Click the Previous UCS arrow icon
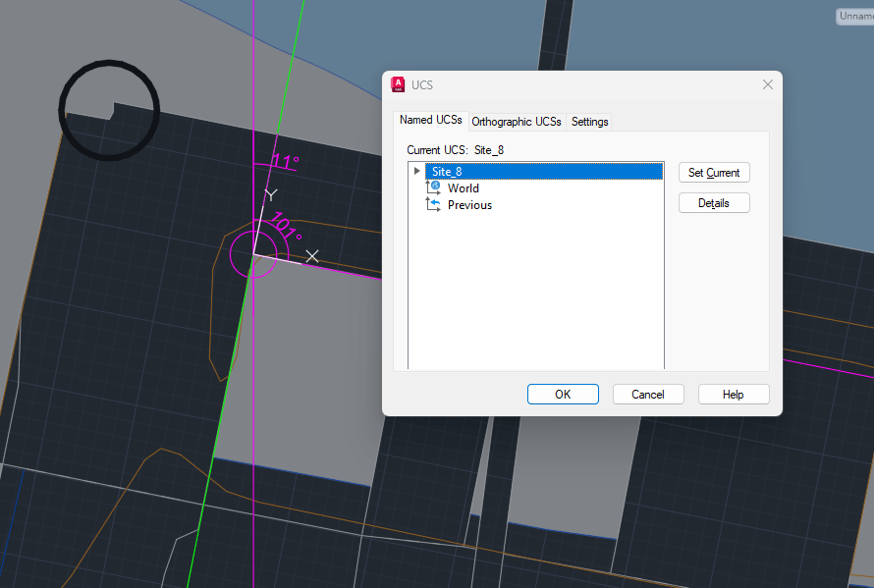Viewport: 874px width, 588px height. point(433,205)
